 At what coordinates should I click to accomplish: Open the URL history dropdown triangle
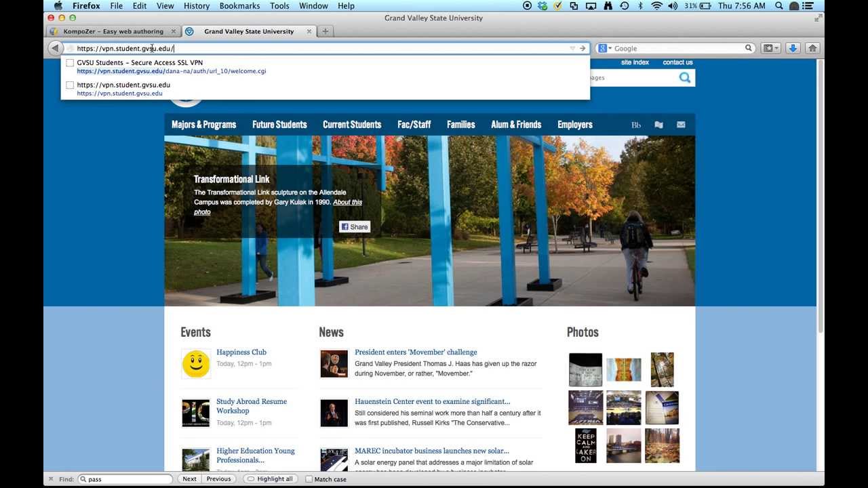point(572,48)
